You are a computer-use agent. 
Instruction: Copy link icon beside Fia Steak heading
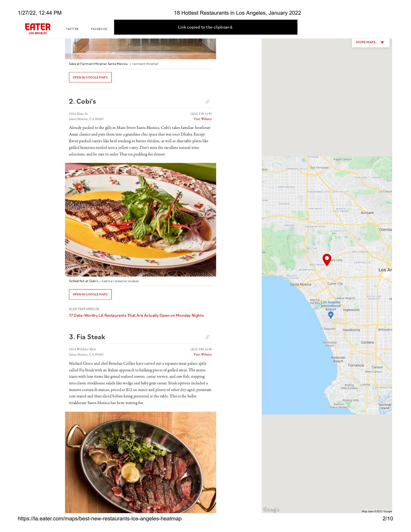pos(207,337)
